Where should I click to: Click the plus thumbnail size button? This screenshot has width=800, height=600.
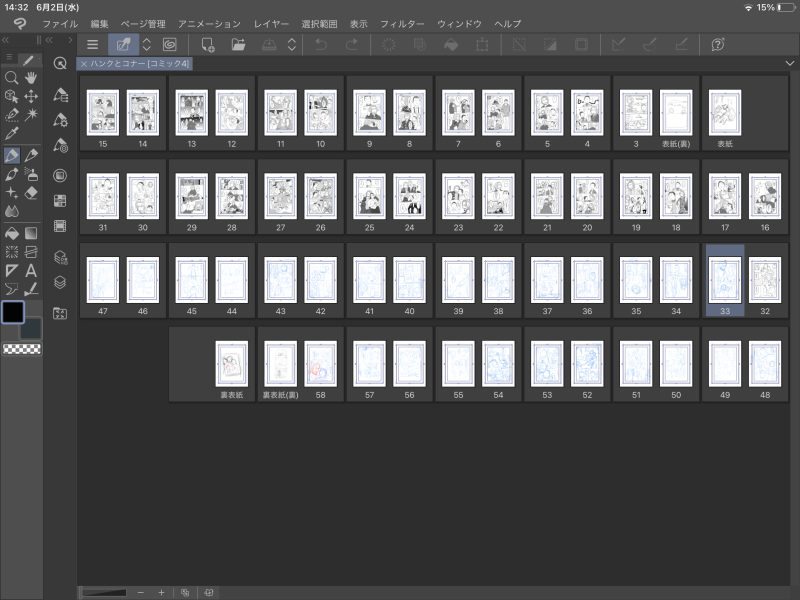click(161, 592)
